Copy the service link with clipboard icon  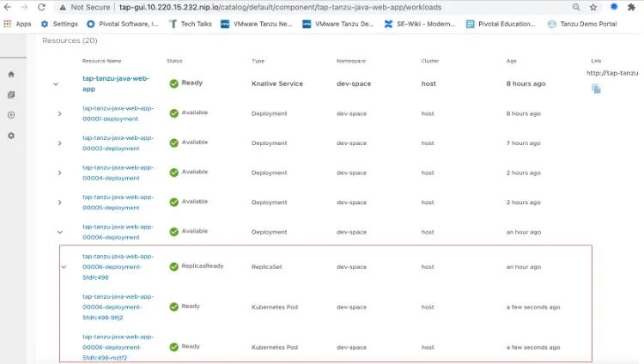[596, 88]
